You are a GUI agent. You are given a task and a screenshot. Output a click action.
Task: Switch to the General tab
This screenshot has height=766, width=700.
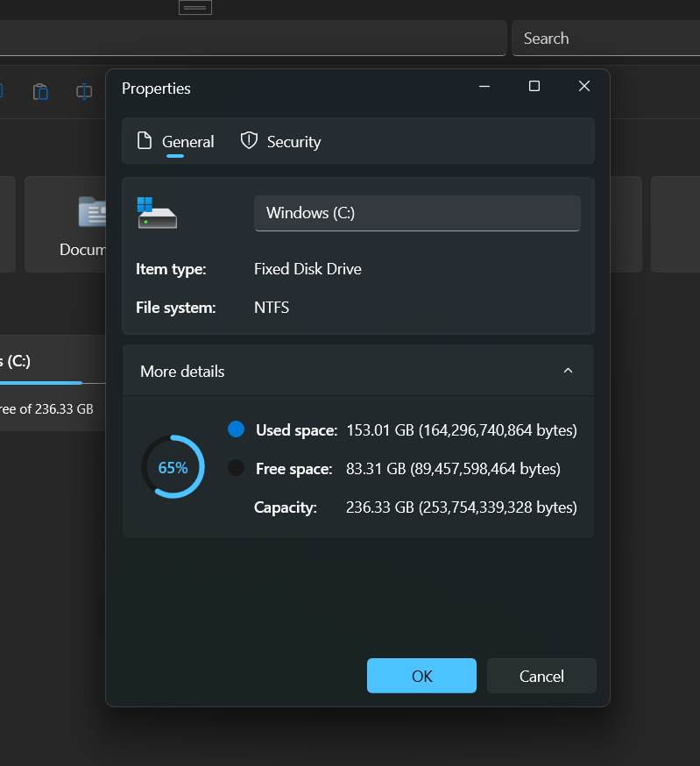[175, 142]
